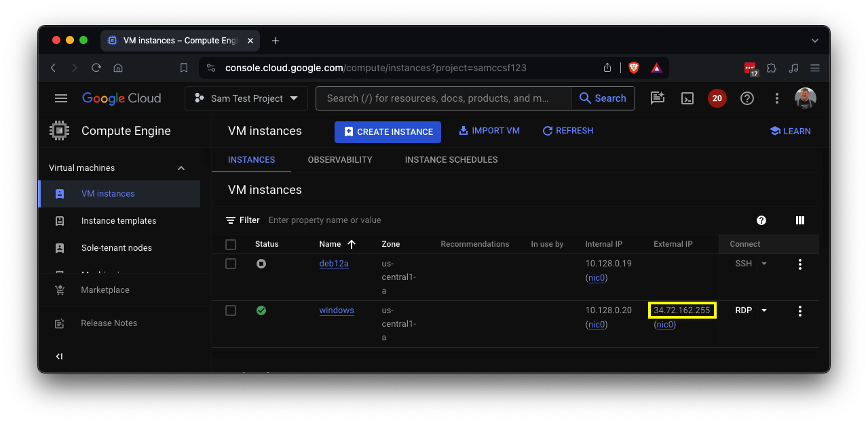View the 20 notifications badge
The width and height of the screenshot is (868, 423).
pos(717,98)
